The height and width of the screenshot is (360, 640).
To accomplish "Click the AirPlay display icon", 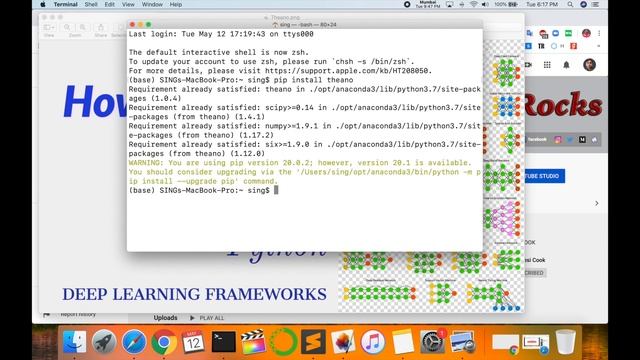I will tap(449, 4).
